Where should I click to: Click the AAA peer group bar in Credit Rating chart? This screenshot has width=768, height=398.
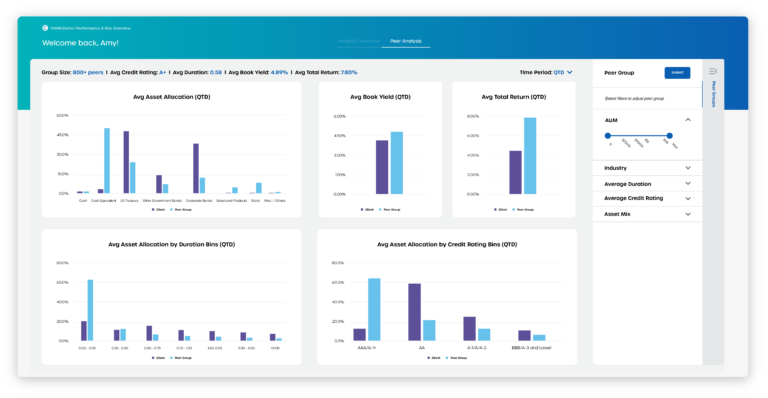tap(374, 309)
